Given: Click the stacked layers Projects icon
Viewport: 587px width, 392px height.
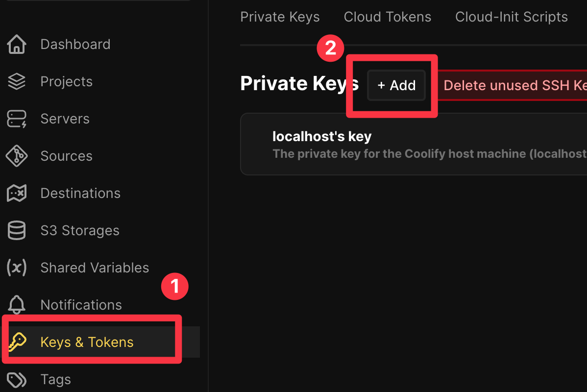Looking at the screenshot, I should [x=17, y=82].
